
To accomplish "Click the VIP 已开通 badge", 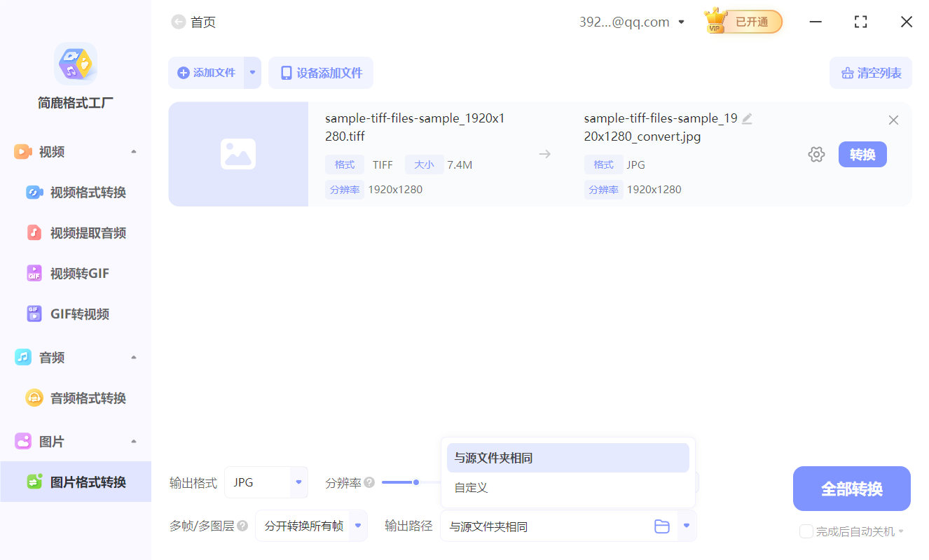I will pyautogui.click(x=742, y=21).
